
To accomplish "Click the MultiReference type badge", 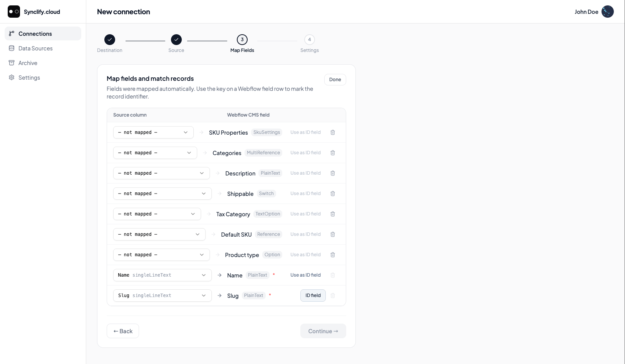I will click(263, 153).
